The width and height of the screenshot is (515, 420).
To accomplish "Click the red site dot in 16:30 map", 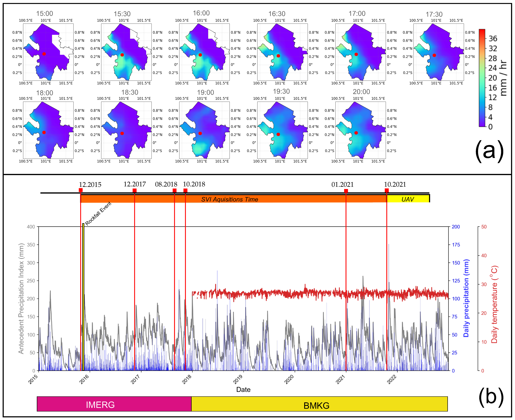I will (x=278, y=56).
